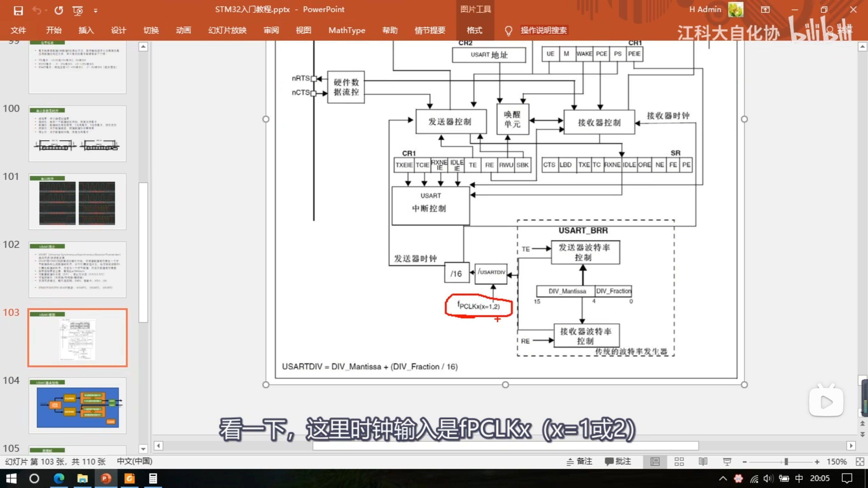Viewport: 868px width, 488px height.
Task: Click the Save icon in quick access toolbar
Action: click(x=18, y=11)
